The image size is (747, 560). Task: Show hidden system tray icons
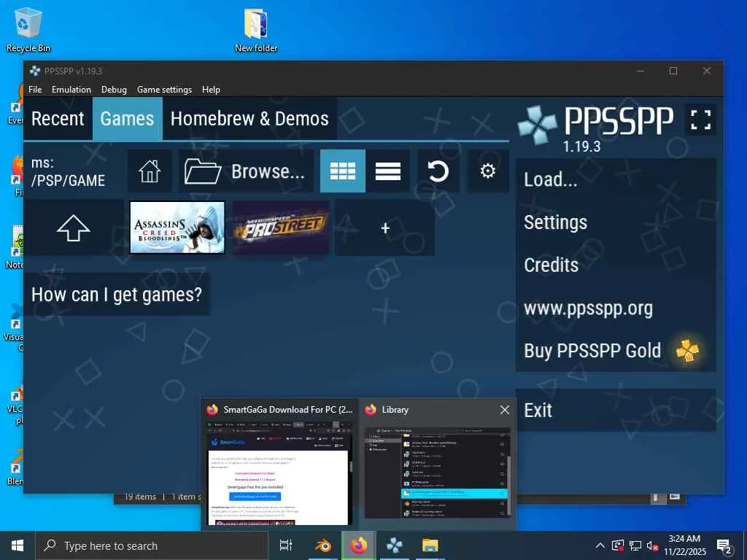coord(600,545)
